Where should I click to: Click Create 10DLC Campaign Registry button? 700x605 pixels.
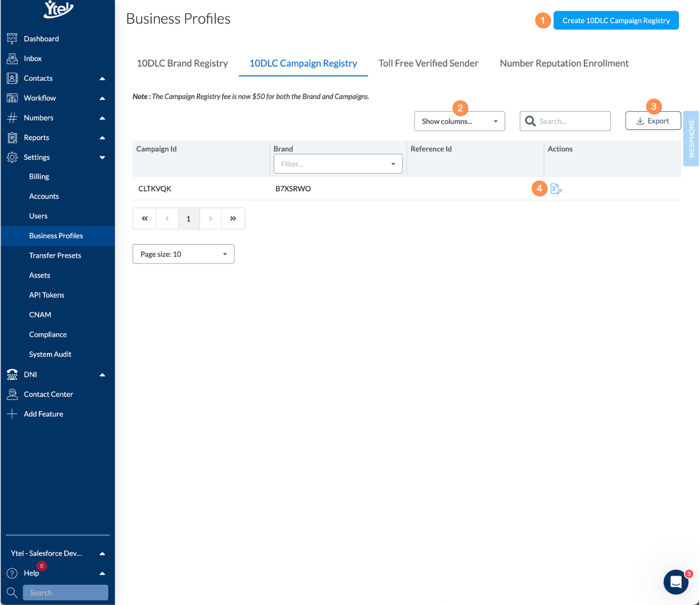coord(616,20)
